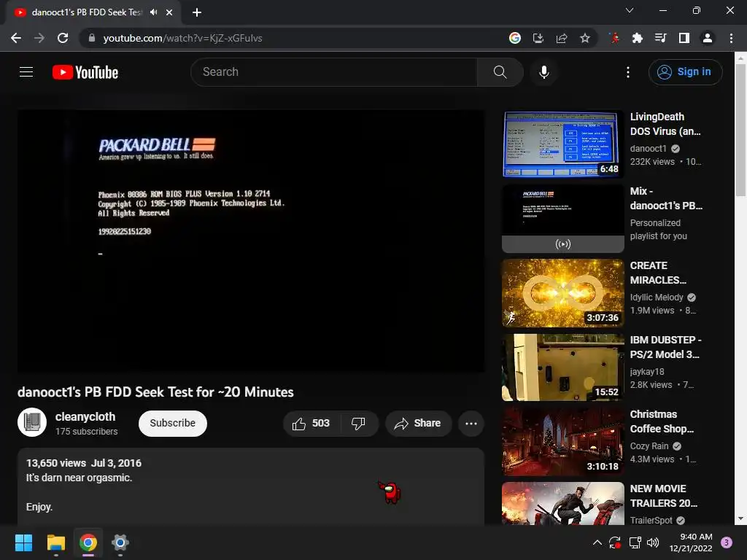Open a new browser tab
This screenshot has height=560, width=747.
[x=197, y=12]
